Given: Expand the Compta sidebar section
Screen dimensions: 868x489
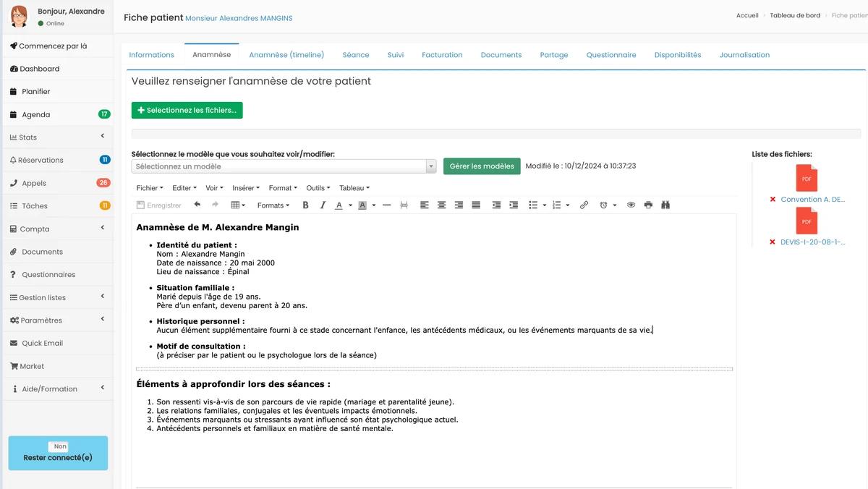Looking at the screenshot, I should click(56, 229).
